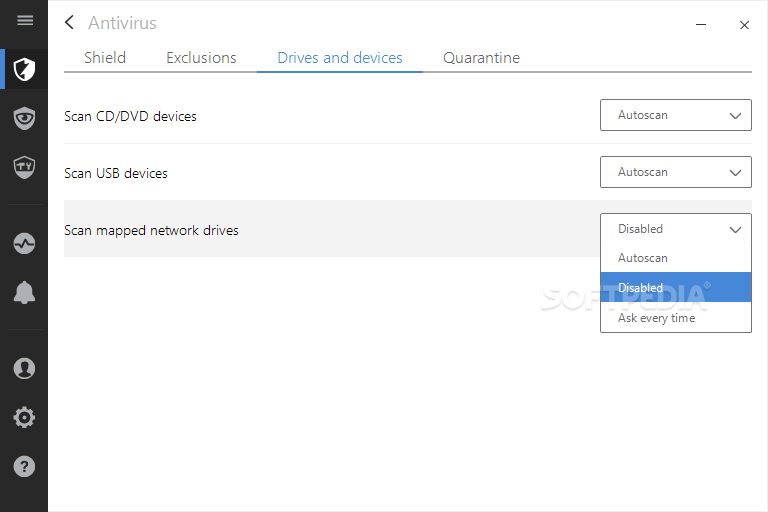Open the user account icon
Viewport: 768px width, 512px height.
(24, 368)
